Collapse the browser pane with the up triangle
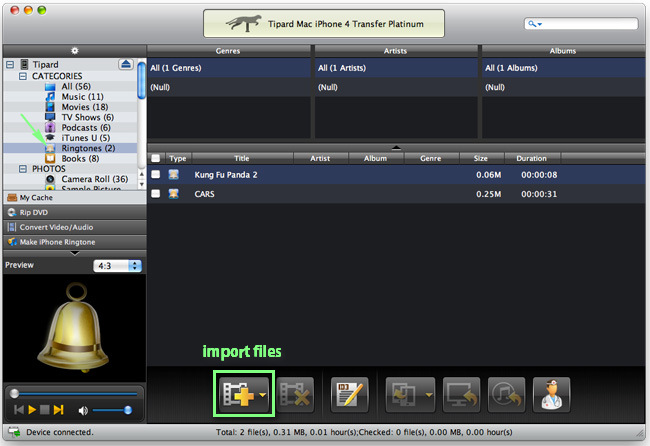The height and width of the screenshot is (446, 650). [396, 147]
